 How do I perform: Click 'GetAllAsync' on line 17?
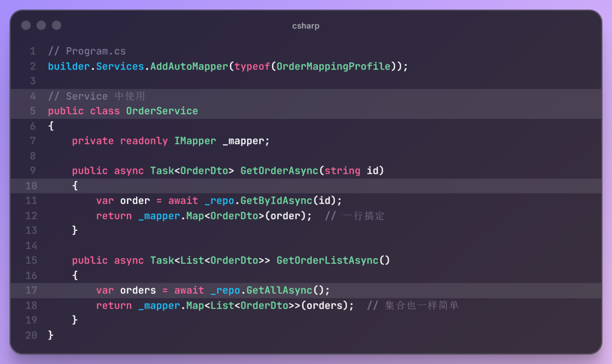pos(279,290)
